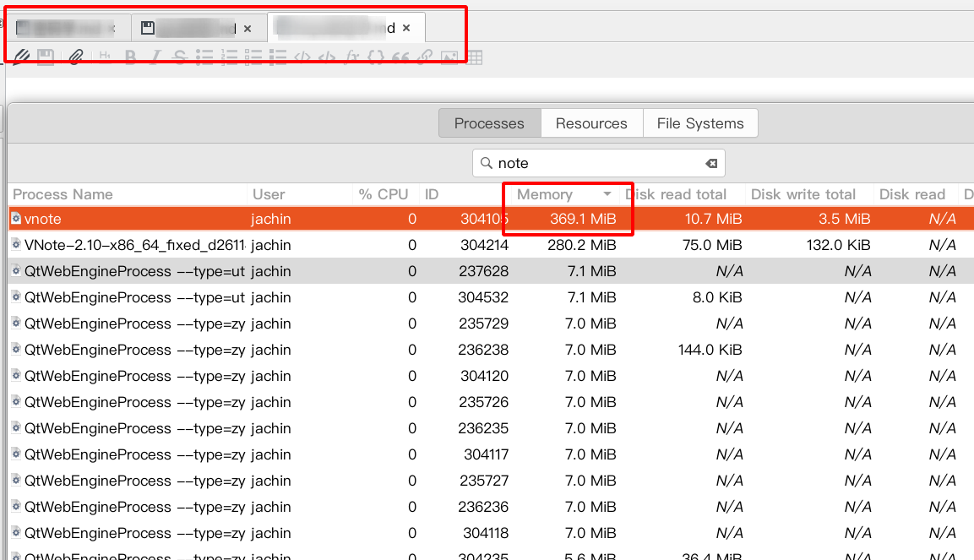Switch to the Resources tab

pos(591,123)
